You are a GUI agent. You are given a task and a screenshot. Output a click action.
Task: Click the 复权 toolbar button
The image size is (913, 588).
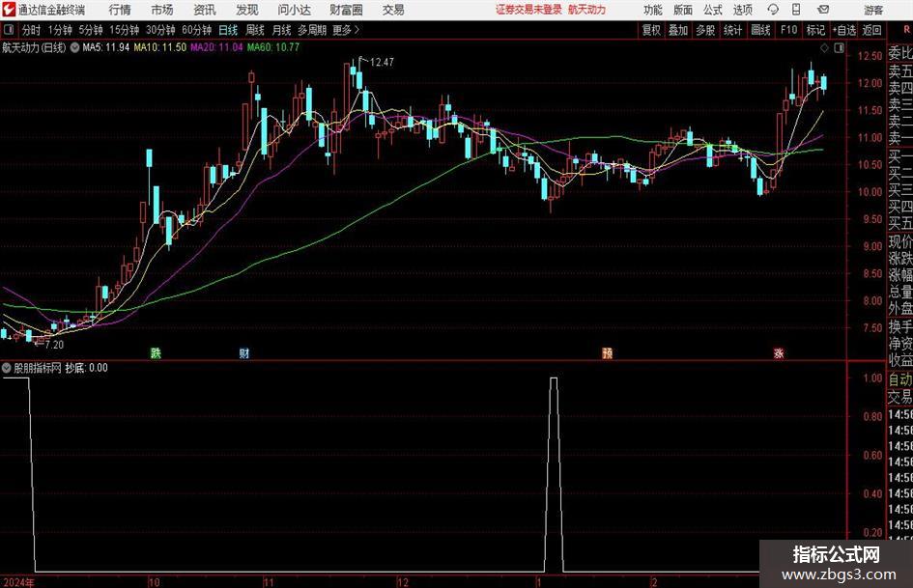point(651,30)
